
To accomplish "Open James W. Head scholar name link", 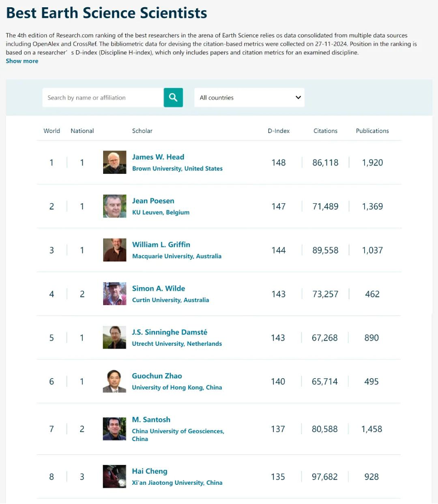I will (x=158, y=157).
